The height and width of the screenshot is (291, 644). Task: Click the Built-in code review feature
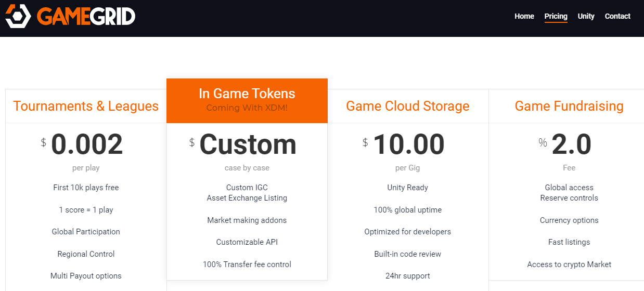[x=408, y=254]
